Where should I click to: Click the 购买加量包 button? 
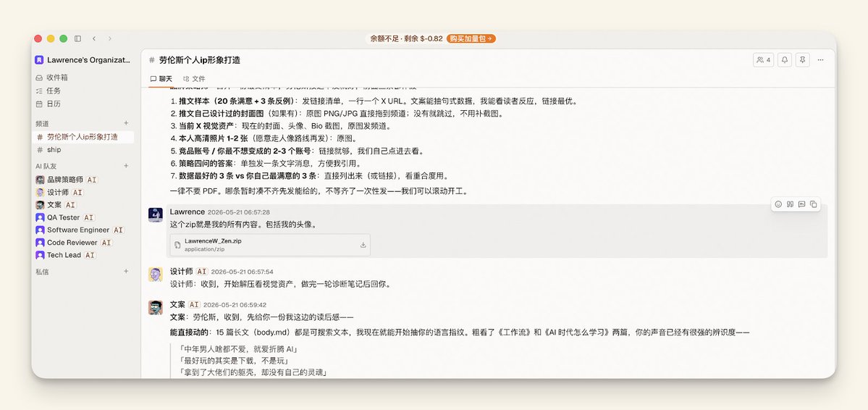coord(471,39)
